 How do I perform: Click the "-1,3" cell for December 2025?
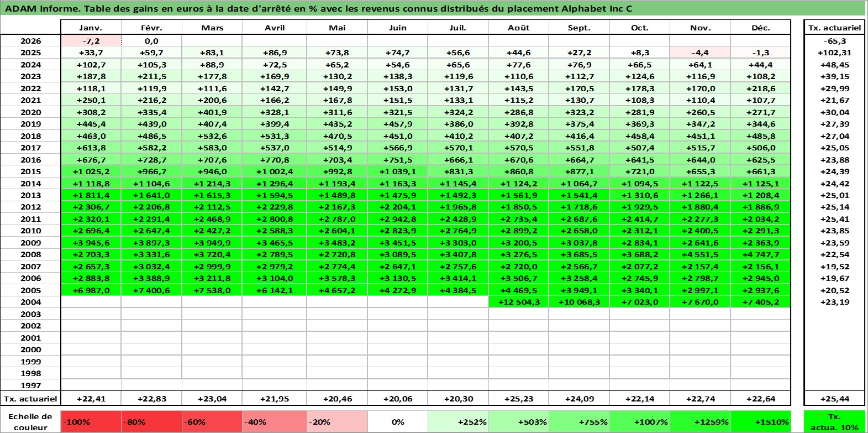click(x=761, y=53)
